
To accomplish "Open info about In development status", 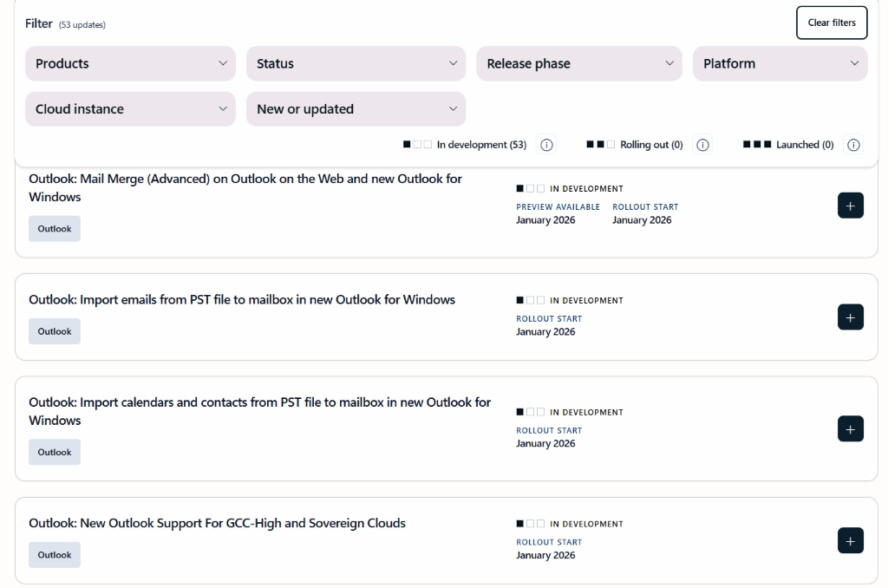I will 546,145.
